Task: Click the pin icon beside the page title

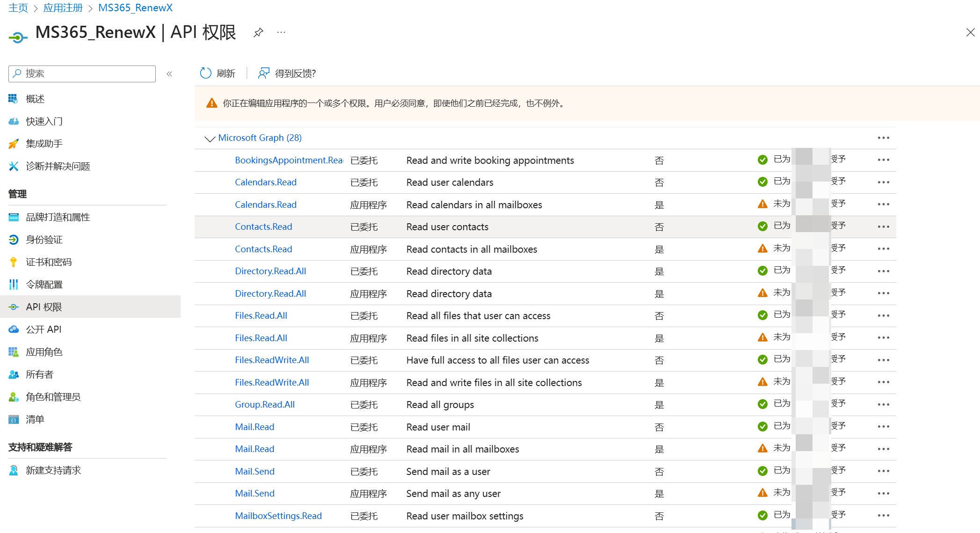Action: tap(258, 32)
